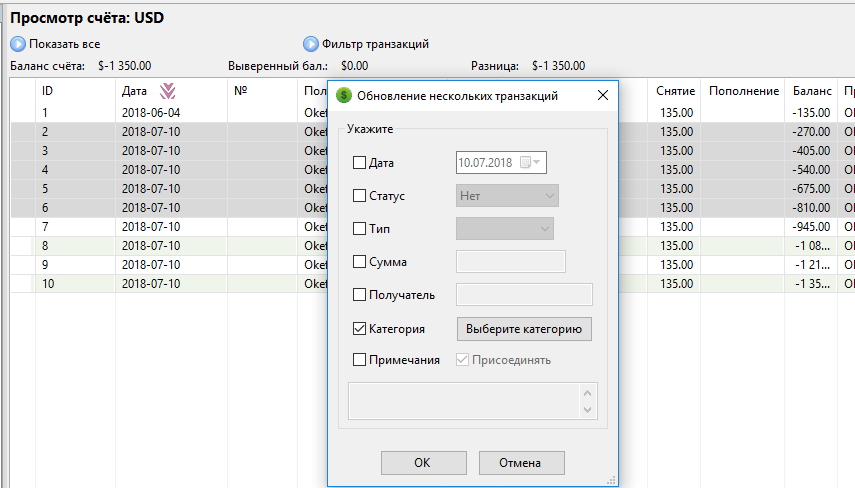Open the date picker dropdown 10.07.2018
Viewport: 855px width, 488px height.
pos(538,162)
